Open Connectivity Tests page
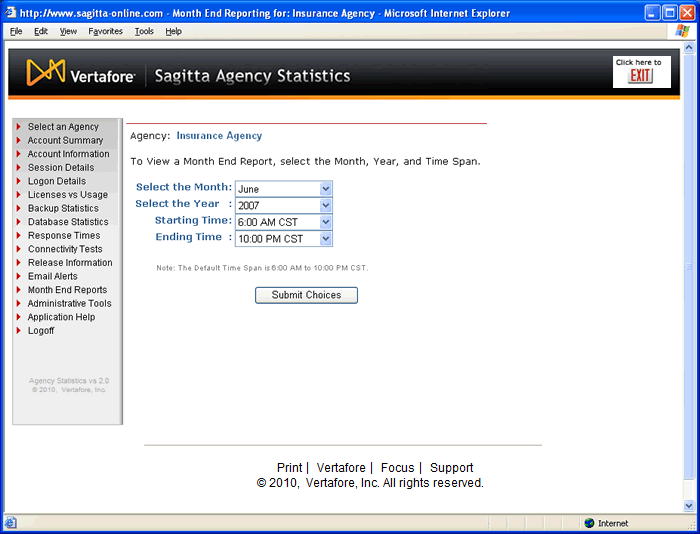700x534 pixels. click(65, 249)
